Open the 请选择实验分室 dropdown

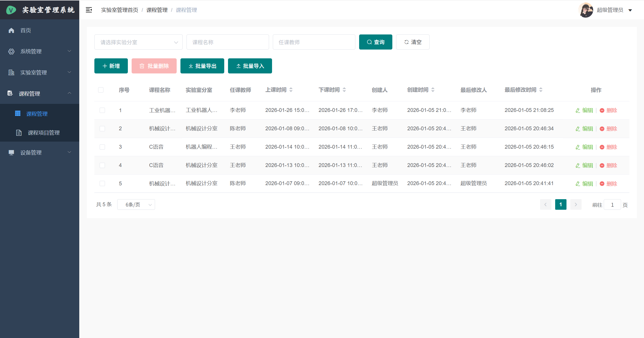138,42
